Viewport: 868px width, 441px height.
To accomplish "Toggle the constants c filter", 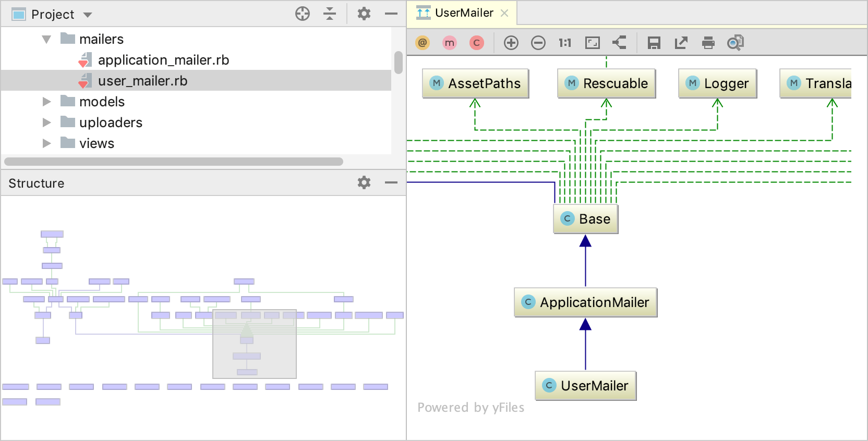I will [x=477, y=43].
